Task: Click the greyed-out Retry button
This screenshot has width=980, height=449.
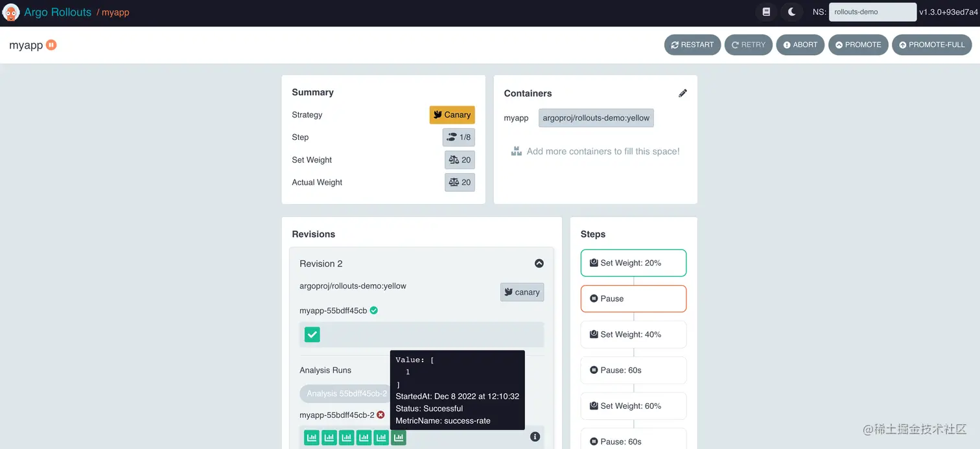Action: [749, 45]
